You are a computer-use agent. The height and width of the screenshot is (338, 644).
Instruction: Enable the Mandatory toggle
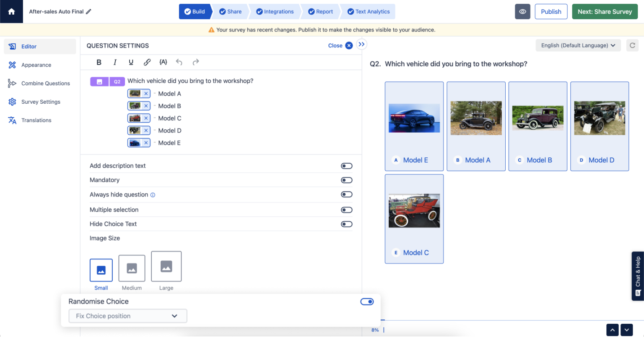(x=346, y=180)
